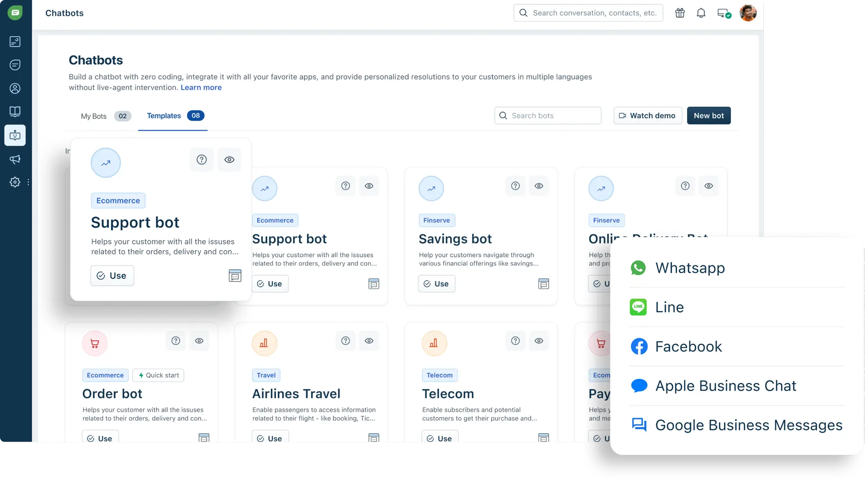Click the Chatbots sidebar bot icon
This screenshot has width=868, height=481.
point(15,135)
